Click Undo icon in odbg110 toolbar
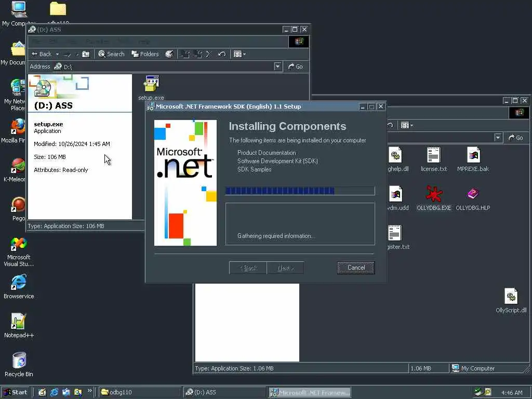Screen dimensions: 532x399 click(390, 126)
